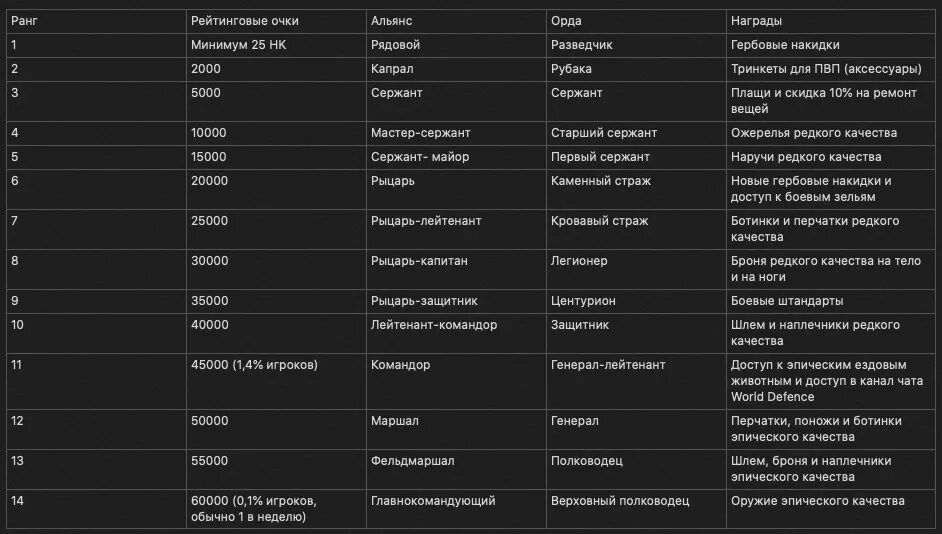Select the Тринкеты для ПВП reward cell
Screen dimensions: 942x534
click(x=831, y=69)
